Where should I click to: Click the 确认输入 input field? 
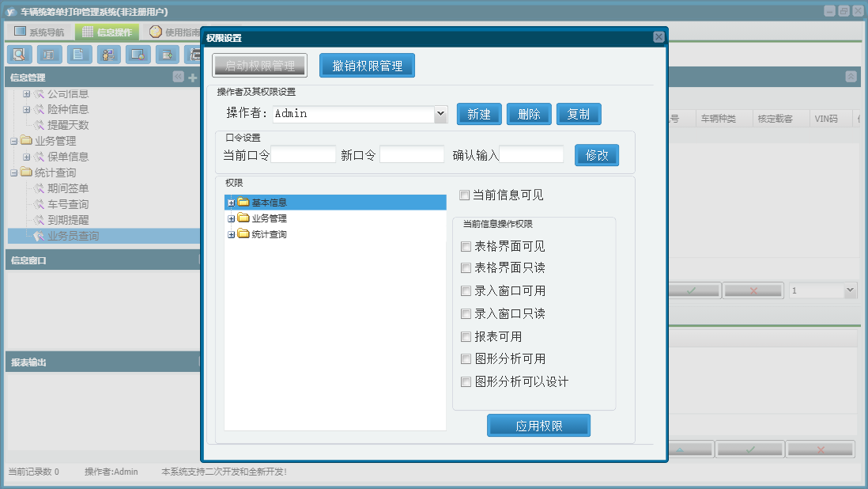tap(531, 154)
